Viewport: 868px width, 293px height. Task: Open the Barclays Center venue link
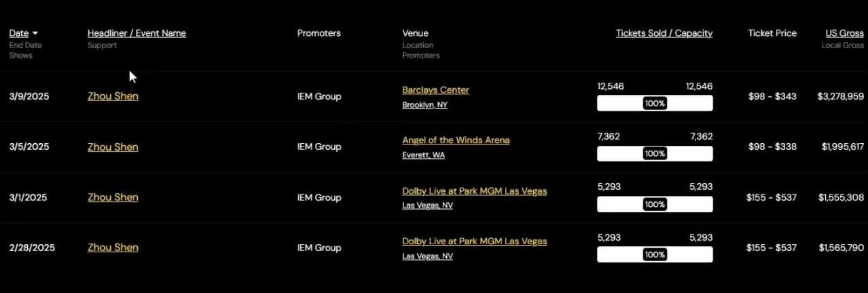(x=435, y=90)
